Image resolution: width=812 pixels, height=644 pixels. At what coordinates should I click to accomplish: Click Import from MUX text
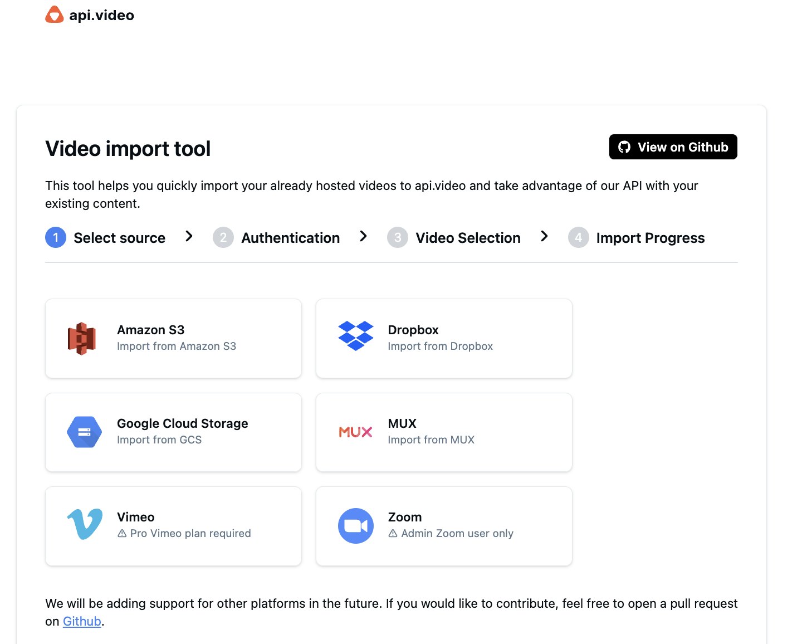tap(431, 440)
